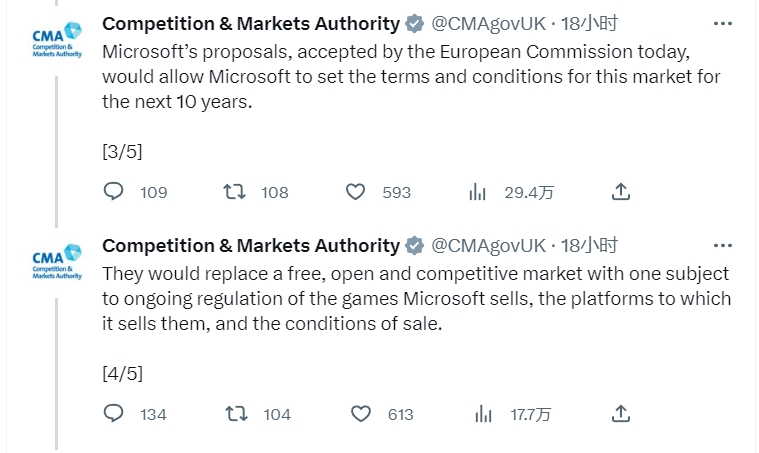
Task: Open Competition & Markets Authority name on second tweet
Action: click(251, 246)
